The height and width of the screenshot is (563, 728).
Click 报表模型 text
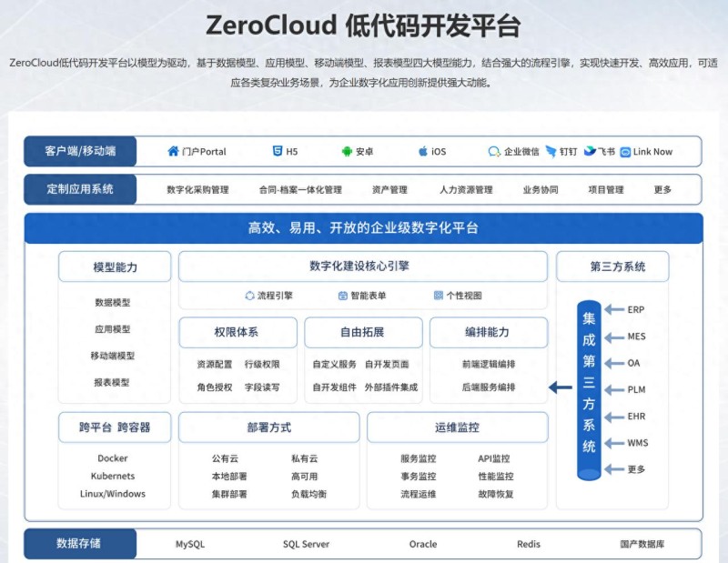tap(112, 382)
